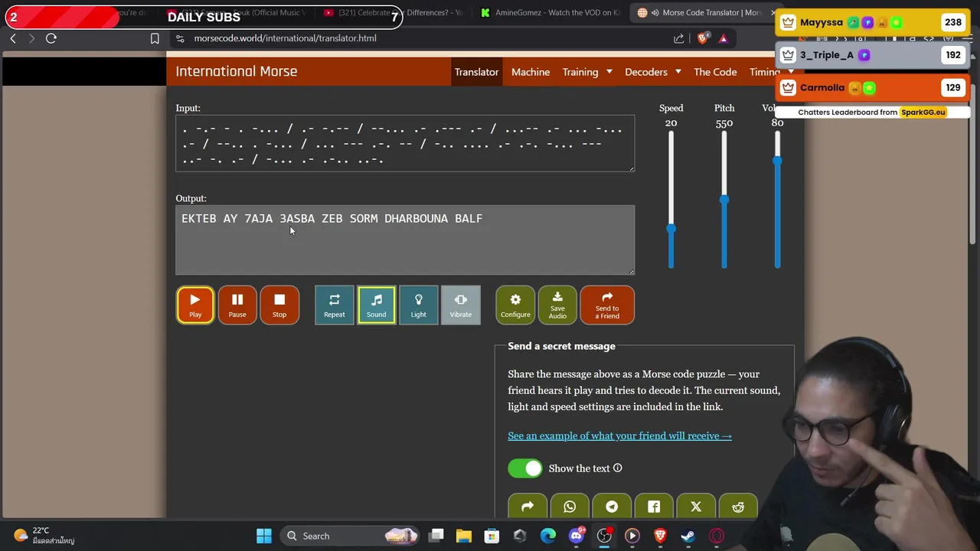Open OBS Studio from taskbar
Viewport: 980px width, 551px height.
point(604,536)
